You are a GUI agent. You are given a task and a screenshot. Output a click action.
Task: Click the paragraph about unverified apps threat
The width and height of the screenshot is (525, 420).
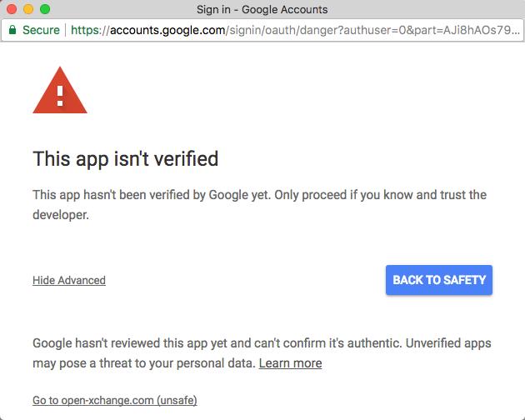262,353
